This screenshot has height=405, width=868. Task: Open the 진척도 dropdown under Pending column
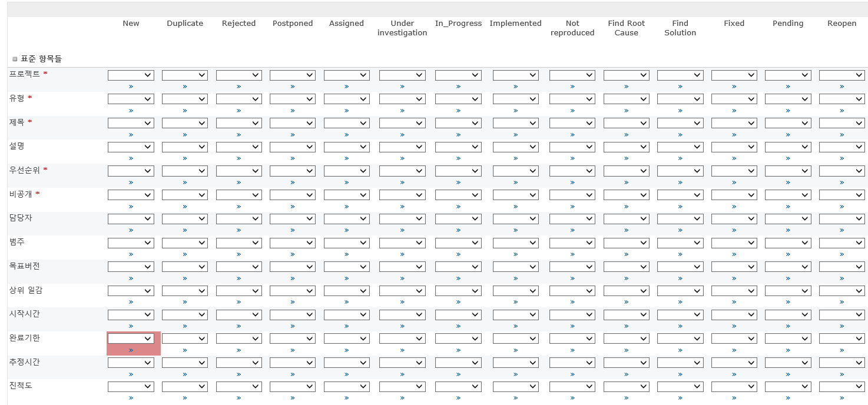coord(788,387)
